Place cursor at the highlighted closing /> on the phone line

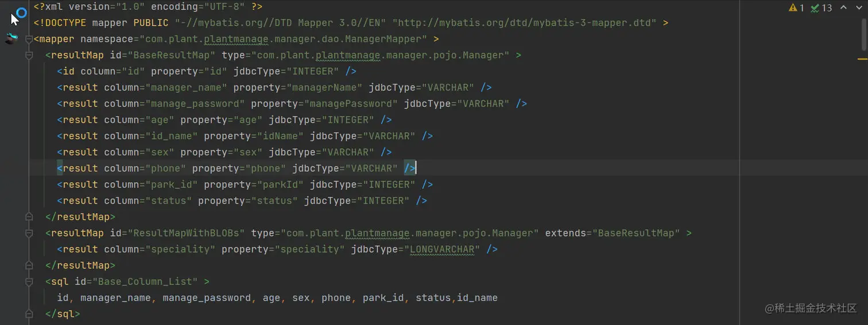coord(410,168)
